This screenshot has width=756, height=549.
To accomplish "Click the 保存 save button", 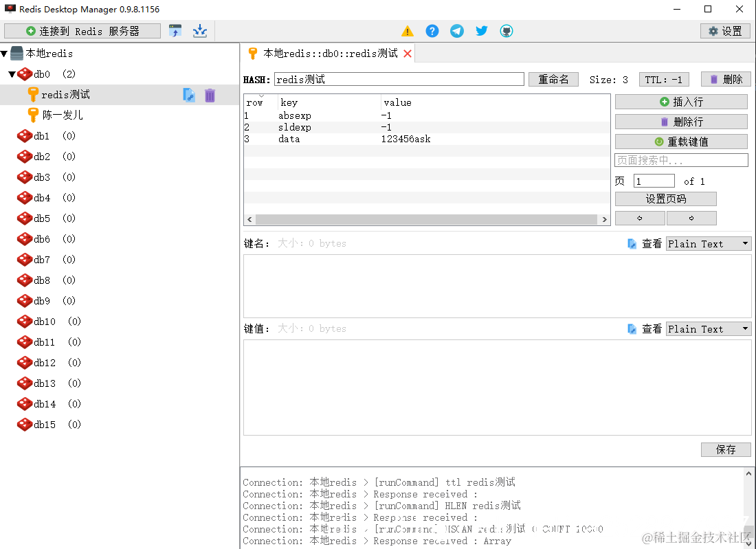I will coord(726,449).
